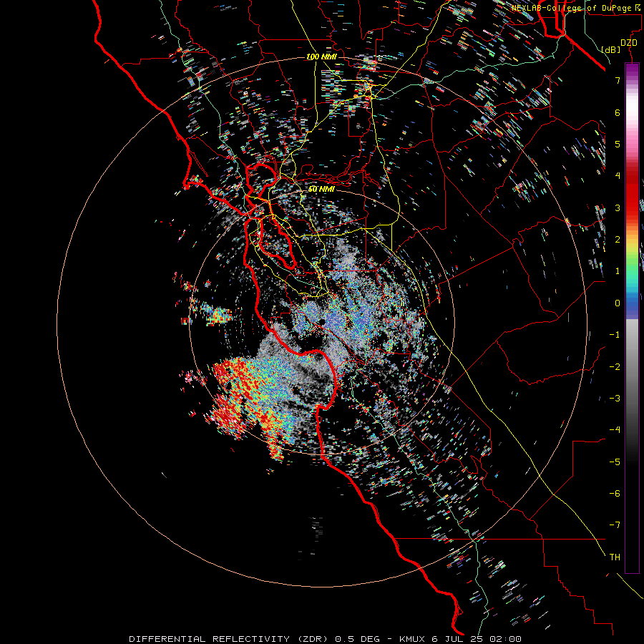The image size is (644, 644).
Task: Click the -5 value on the color scale
Action: [615, 462]
